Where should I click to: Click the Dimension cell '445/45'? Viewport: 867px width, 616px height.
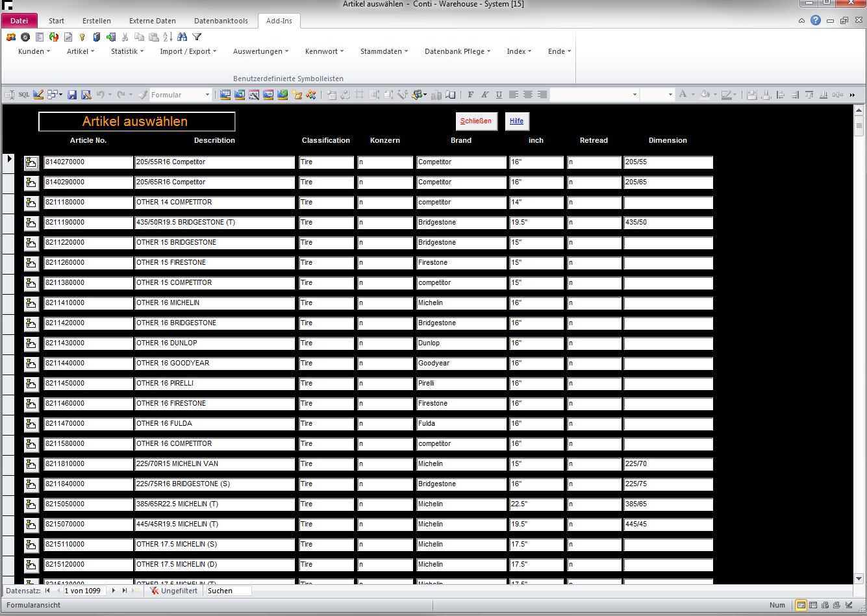(x=668, y=524)
